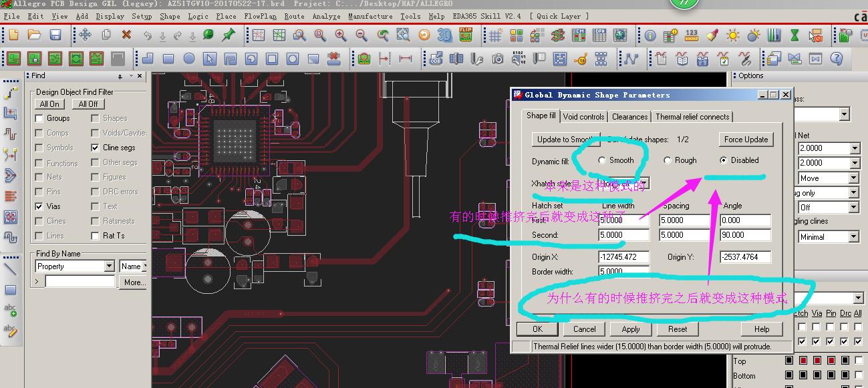Click the 3D viewer icon
This screenshot has height=388, width=868.
click(x=444, y=35)
